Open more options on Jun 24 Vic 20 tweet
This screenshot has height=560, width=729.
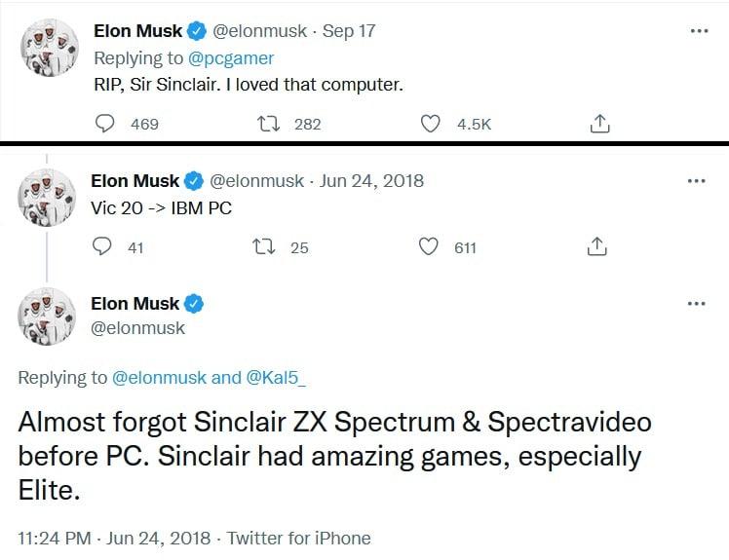[696, 181]
